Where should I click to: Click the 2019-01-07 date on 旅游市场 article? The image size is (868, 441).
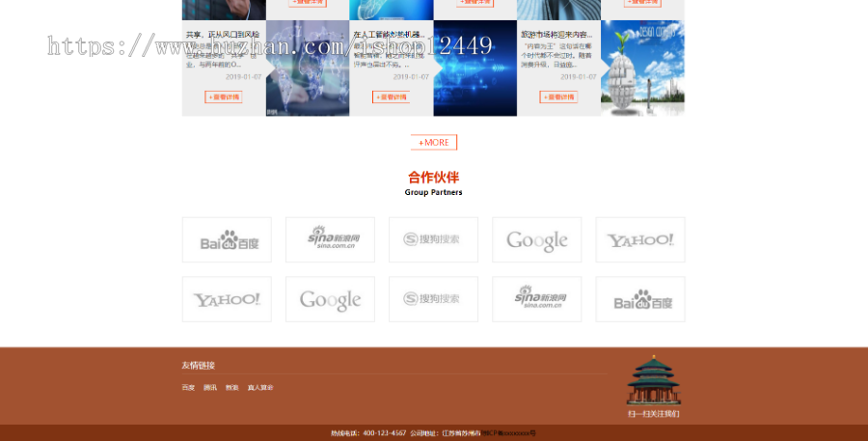point(579,76)
